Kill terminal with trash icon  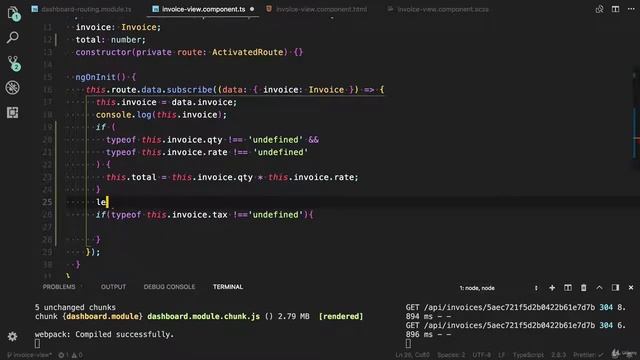coord(584,288)
